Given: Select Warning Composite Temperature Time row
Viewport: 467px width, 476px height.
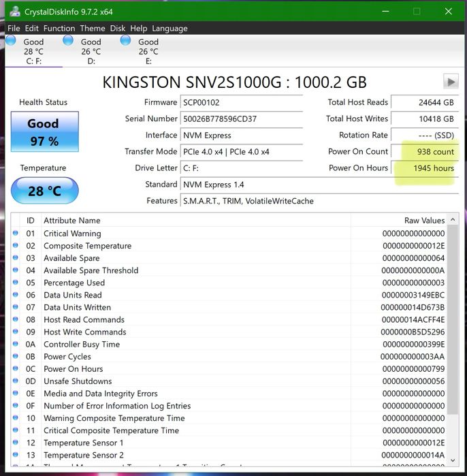Looking at the screenshot, I should point(229,418).
